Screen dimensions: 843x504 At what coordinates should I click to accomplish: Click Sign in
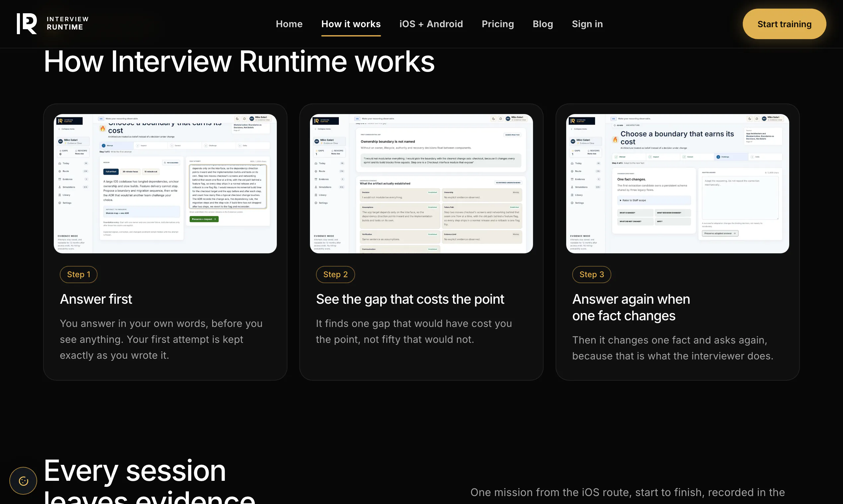tap(587, 24)
